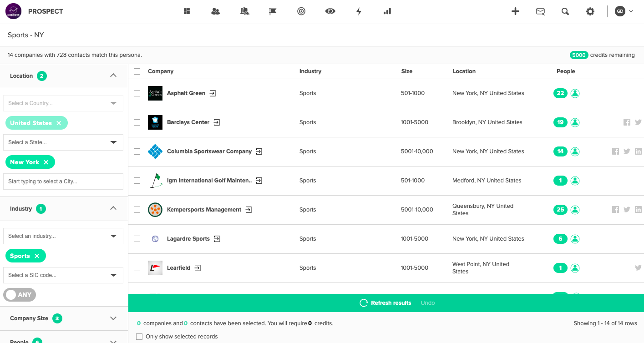Viewport: 644px width, 343px height.
Task: Click the Inbox25 logo
Action: (x=14, y=11)
